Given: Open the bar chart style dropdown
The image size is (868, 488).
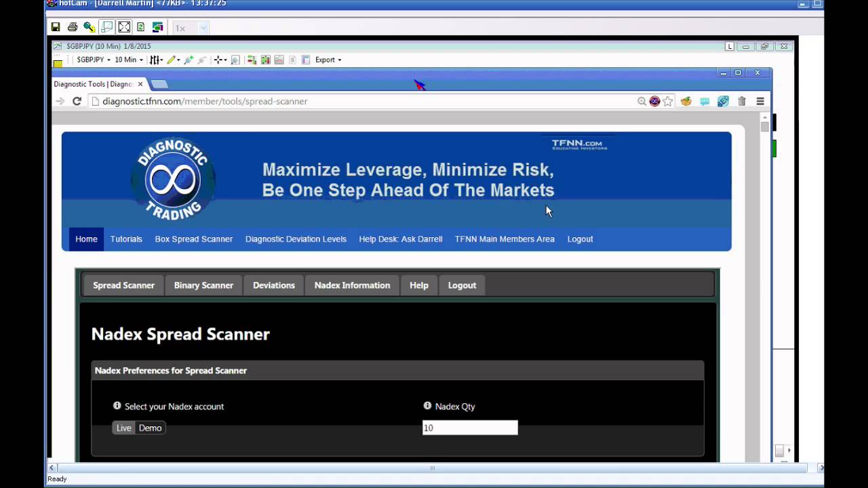Looking at the screenshot, I should (157, 60).
